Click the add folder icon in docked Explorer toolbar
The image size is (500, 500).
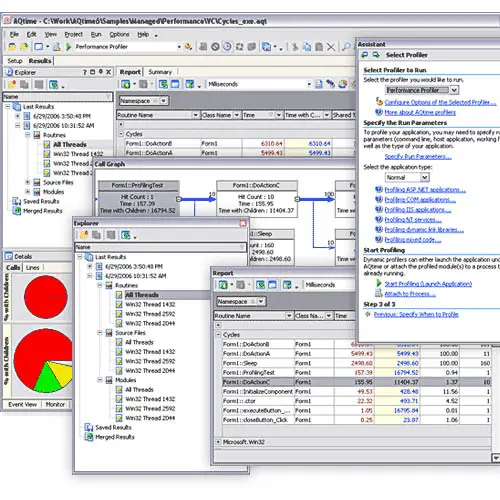tap(12, 84)
